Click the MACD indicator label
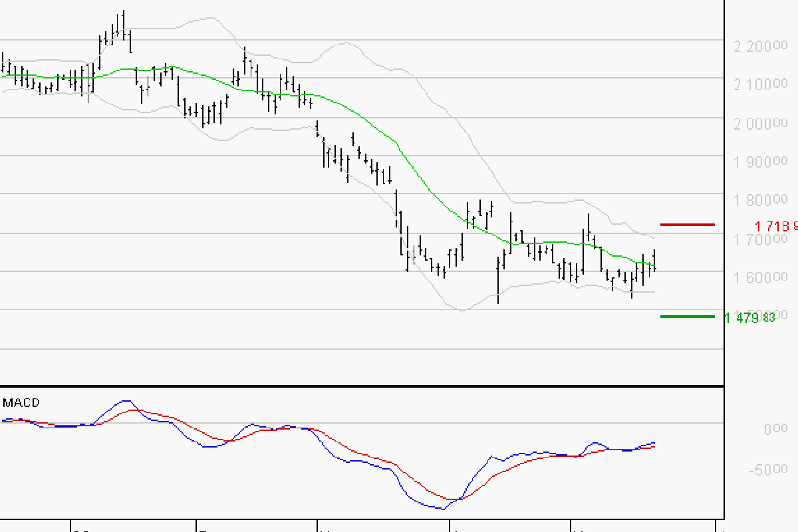The height and width of the screenshot is (532, 798). point(21,403)
